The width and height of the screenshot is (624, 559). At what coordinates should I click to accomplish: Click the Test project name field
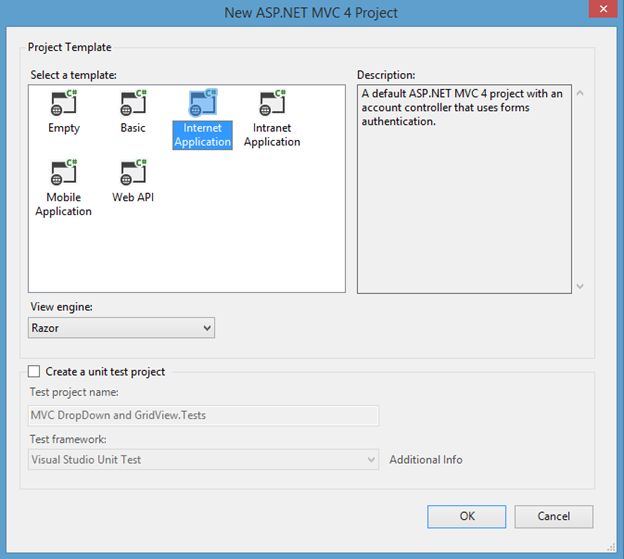(x=203, y=415)
